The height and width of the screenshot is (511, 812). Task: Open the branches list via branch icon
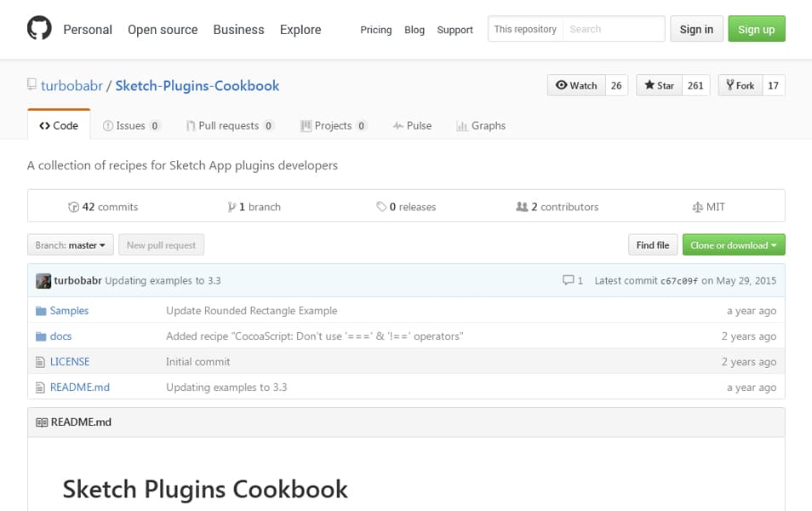pyautogui.click(x=232, y=206)
